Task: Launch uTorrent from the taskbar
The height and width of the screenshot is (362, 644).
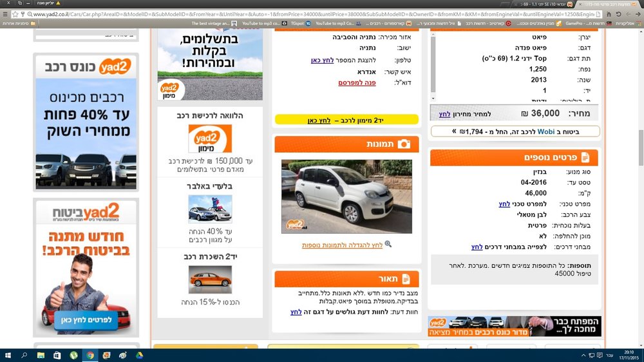Action: pos(73,355)
